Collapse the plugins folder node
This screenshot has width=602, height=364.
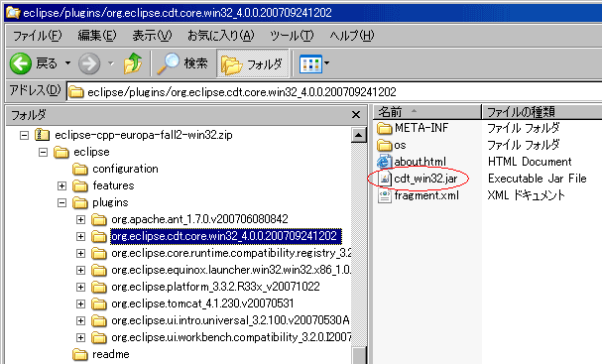coord(61,202)
